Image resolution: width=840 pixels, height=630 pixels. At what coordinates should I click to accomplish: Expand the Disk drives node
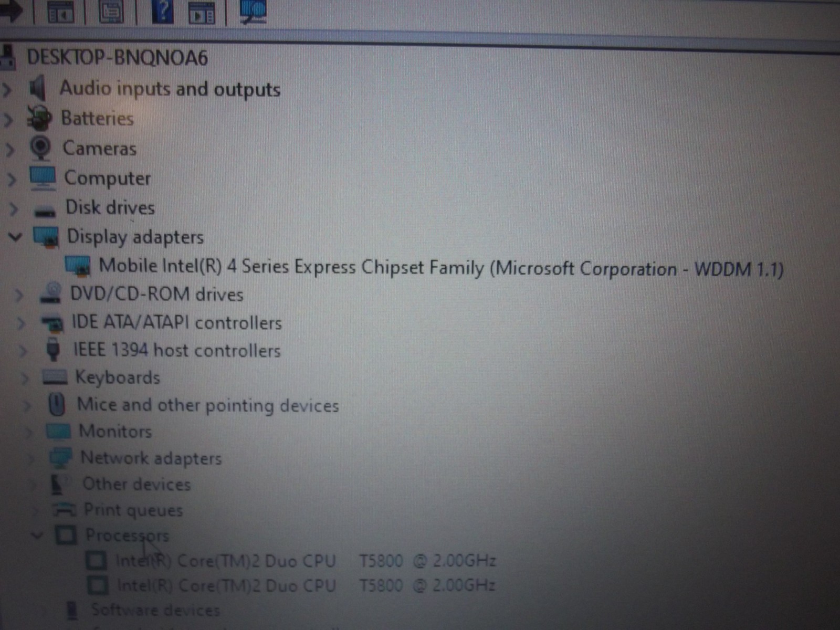click(x=14, y=209)
